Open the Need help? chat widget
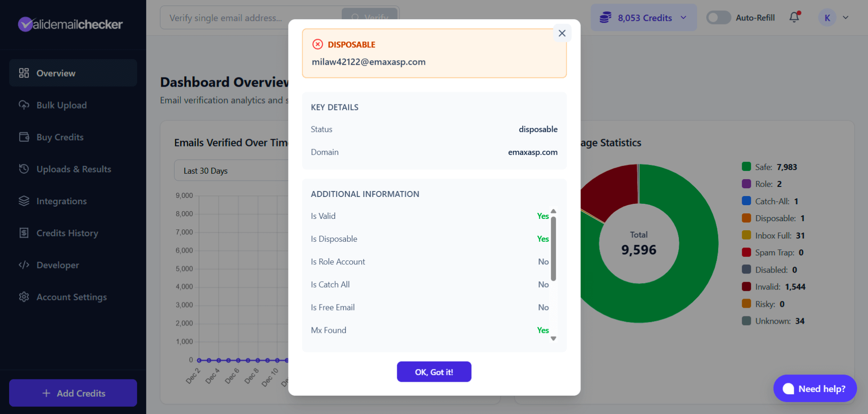Viewport: 868px width, 414px height. 815,388
